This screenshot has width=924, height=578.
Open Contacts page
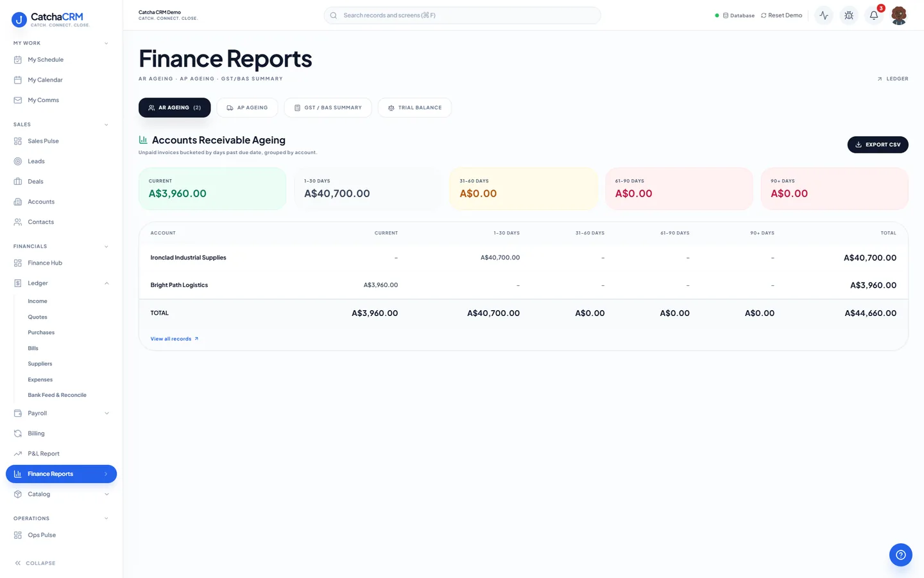pos(61,222)
